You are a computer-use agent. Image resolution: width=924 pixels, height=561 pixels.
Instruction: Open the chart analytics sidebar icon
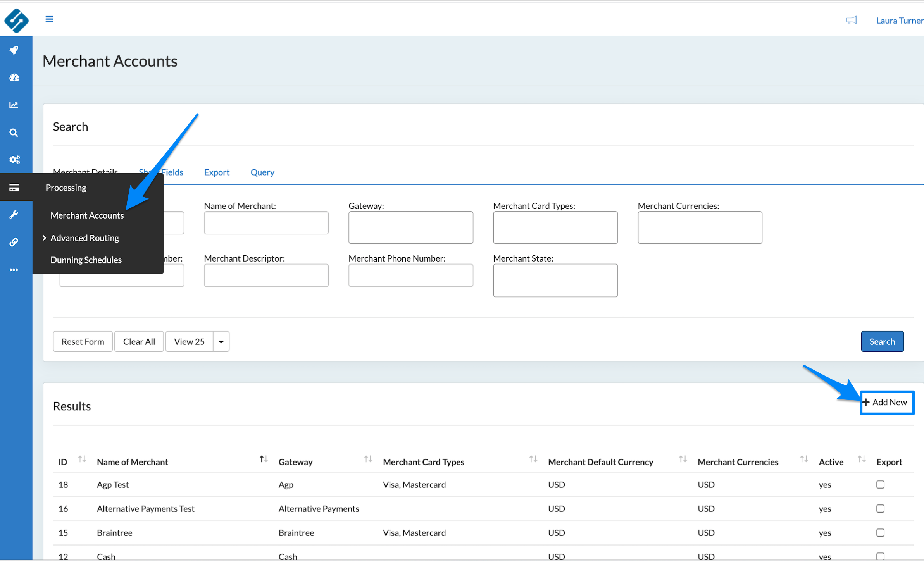14,105
